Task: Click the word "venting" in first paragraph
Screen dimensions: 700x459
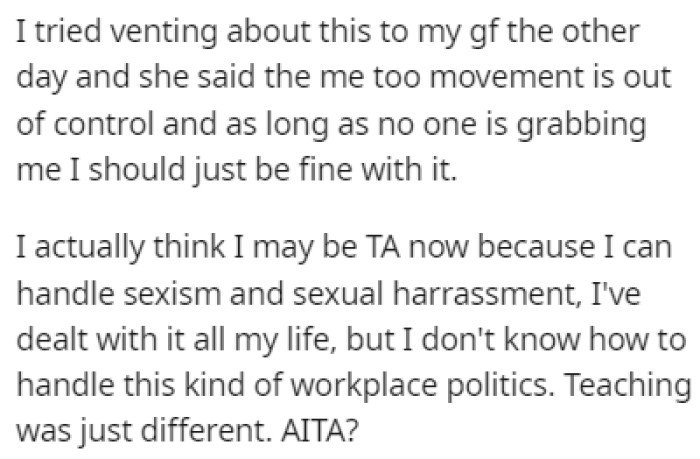Action: point(164,33)
